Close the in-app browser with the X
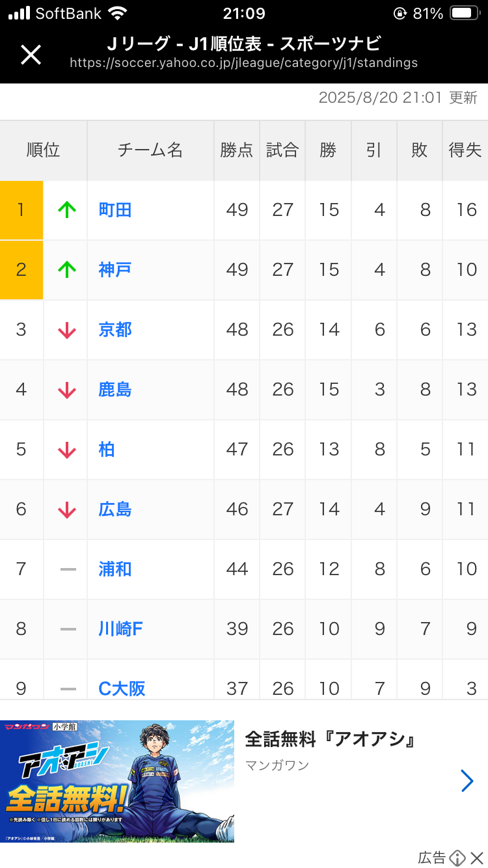 [x=31, y=55]
